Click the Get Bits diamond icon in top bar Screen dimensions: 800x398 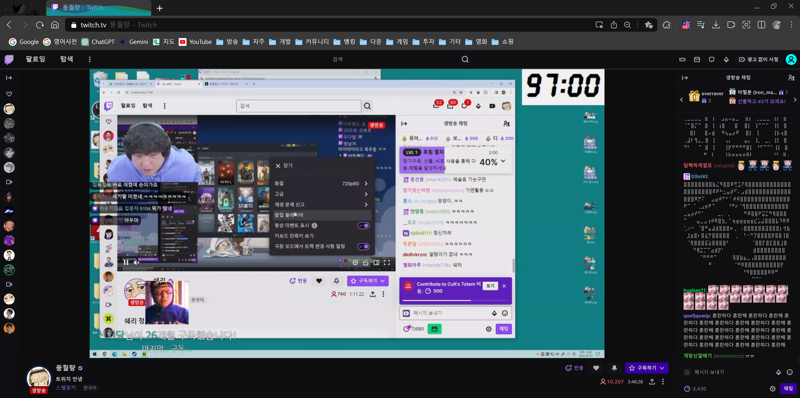[727, 60]
